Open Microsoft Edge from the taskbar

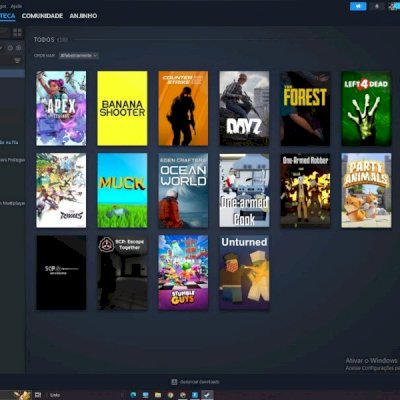pyautogui.click(x=133, y=395)
